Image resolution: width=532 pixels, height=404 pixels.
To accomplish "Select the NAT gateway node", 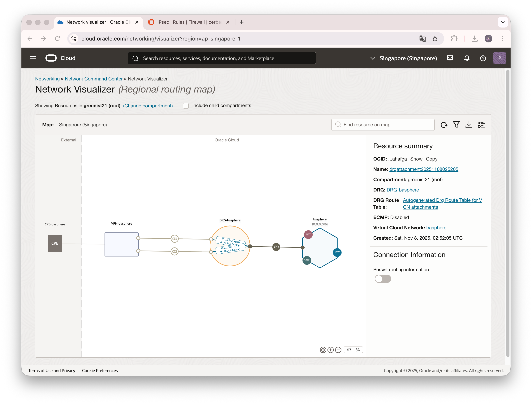I will pos(308,234).
